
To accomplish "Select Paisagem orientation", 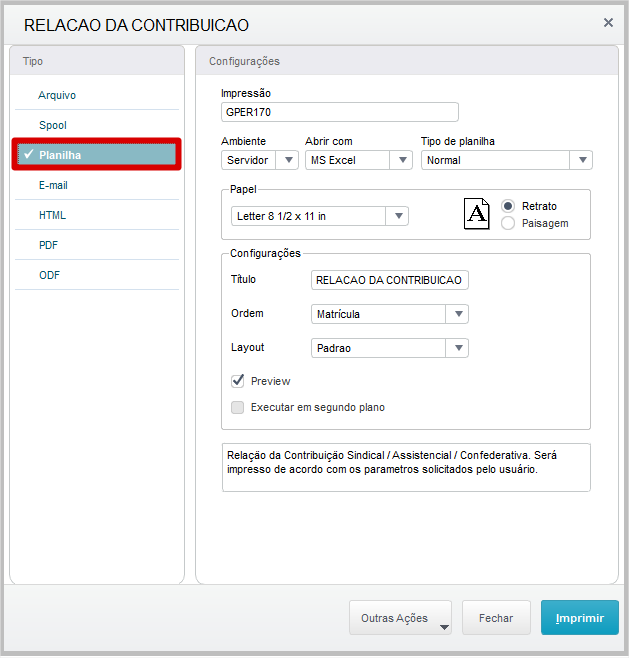I will pyautogui.click(x=508, y=223).
